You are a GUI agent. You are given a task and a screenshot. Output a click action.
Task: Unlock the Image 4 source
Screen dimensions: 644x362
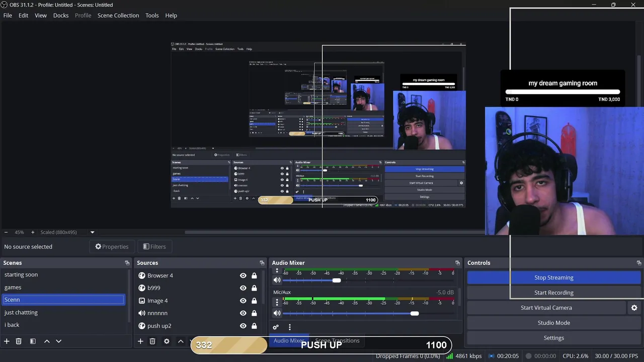[x=254, y=301]
